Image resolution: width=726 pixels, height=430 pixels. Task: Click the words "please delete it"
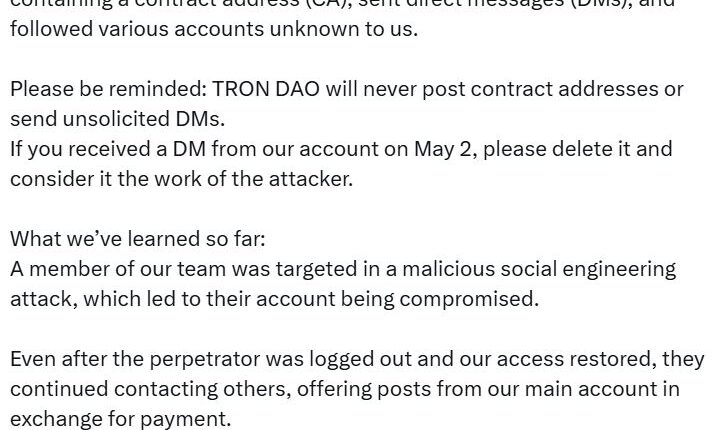[559, 149]
